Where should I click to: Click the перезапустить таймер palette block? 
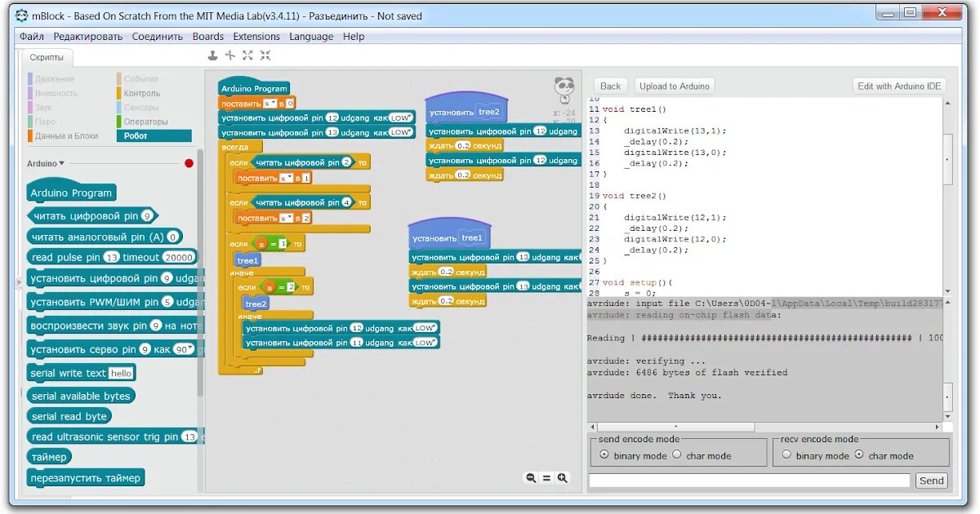86,478
